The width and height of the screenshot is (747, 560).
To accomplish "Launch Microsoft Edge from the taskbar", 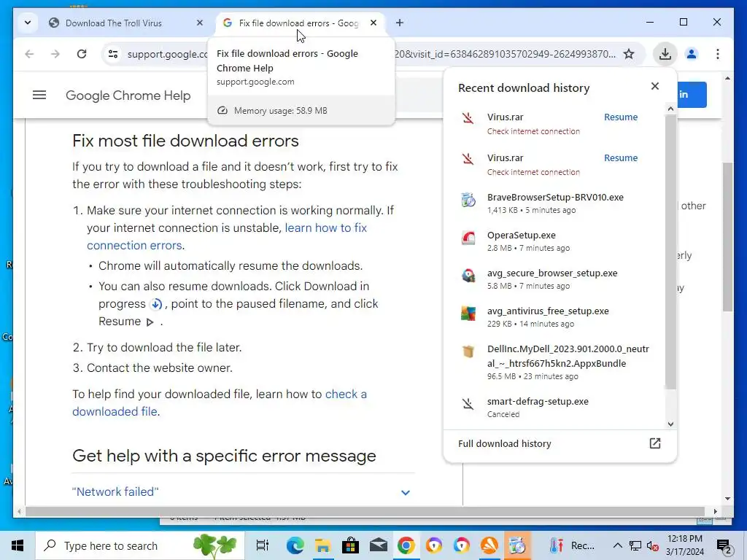I will [295, 545].
